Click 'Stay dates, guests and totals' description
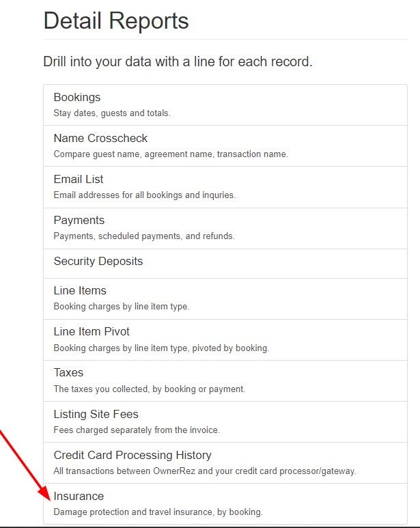 coord(112,113)
